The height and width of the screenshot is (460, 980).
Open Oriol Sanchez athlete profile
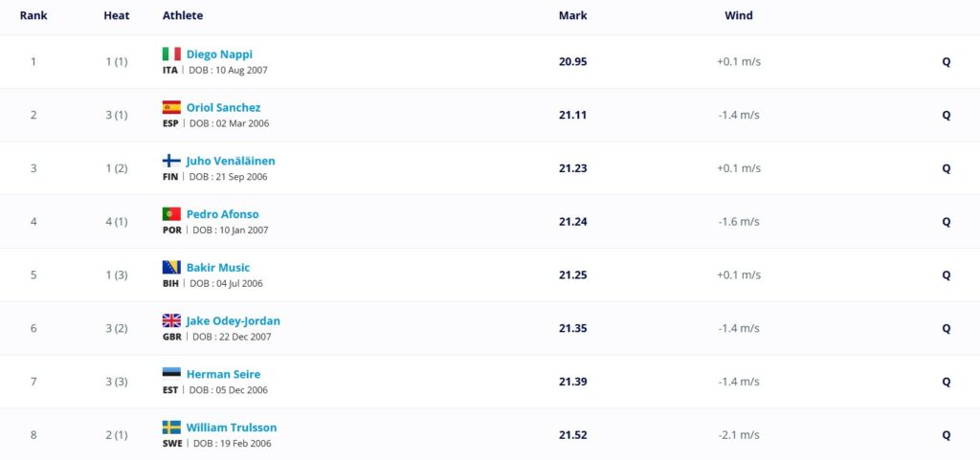[223, 108]
